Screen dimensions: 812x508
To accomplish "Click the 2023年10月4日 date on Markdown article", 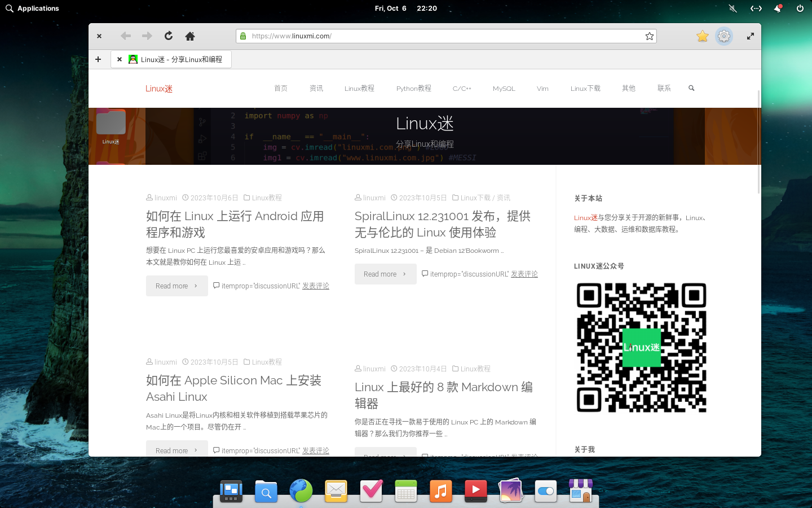I will (x=423, y=369).
